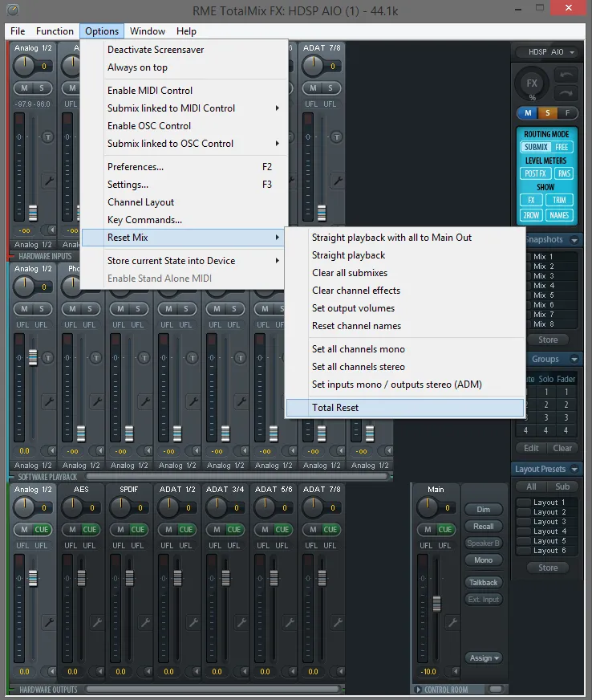Click the RME TotalMix title bar app icon
Image resolution: width=592 pixels, height=700 pixels.
coord(13,10)
